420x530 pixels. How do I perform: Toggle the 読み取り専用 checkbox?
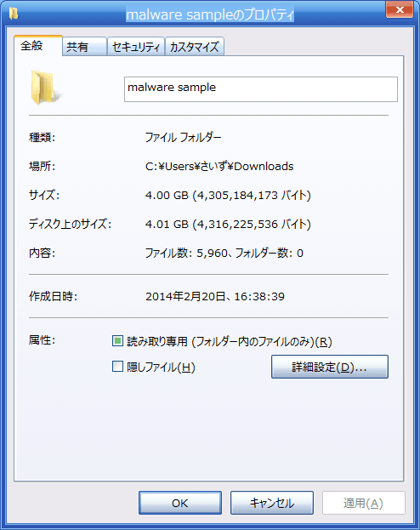click(117, 341)
